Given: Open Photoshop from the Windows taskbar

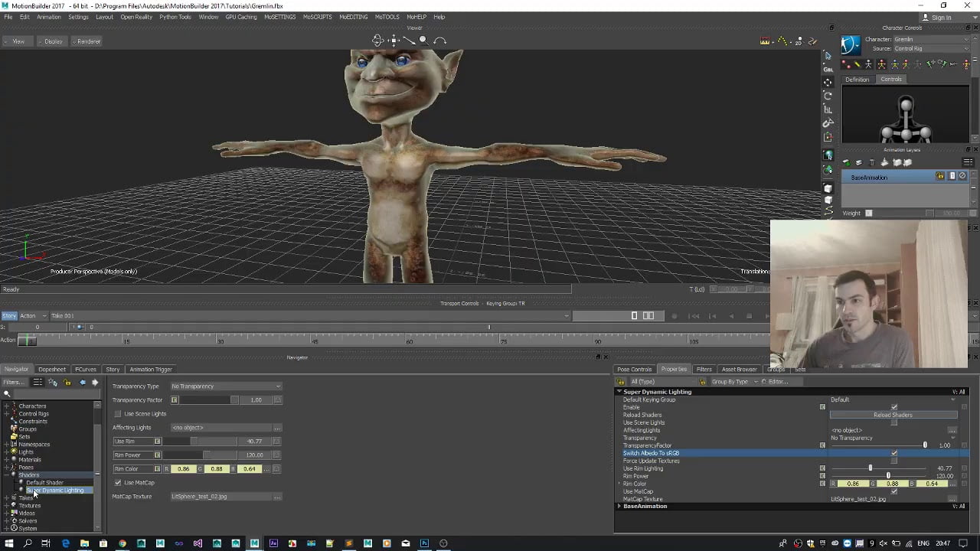Looking at the screenshot, I should pos(423,543).
